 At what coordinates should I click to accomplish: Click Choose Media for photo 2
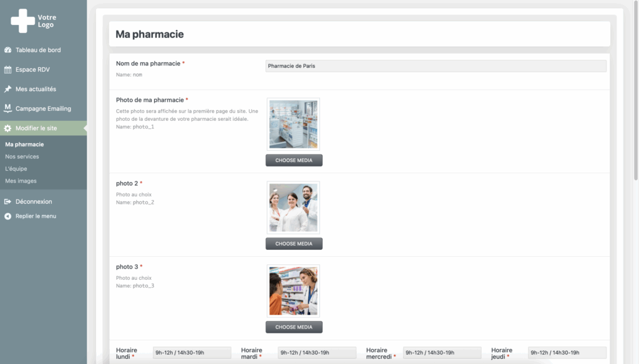[294, 244]
